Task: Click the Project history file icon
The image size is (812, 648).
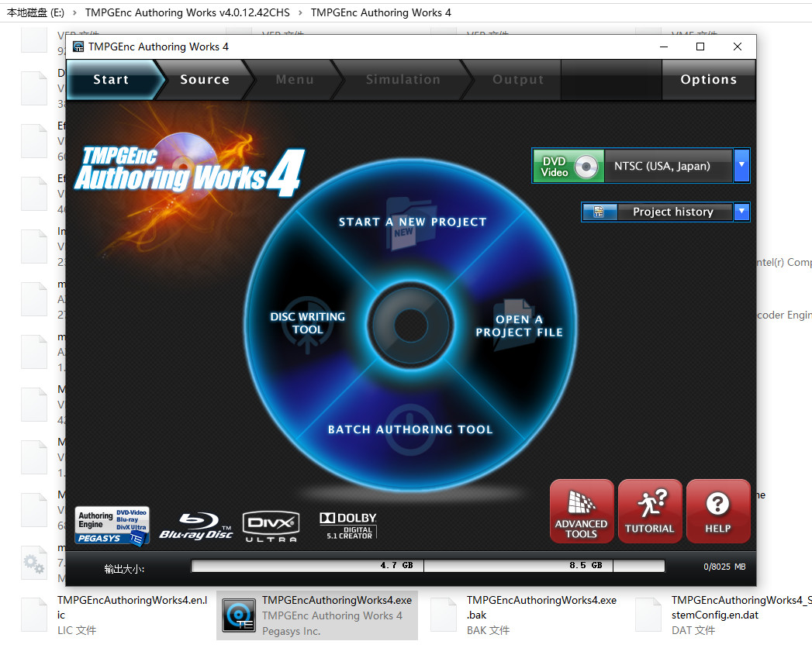Action: coord(599,212)
